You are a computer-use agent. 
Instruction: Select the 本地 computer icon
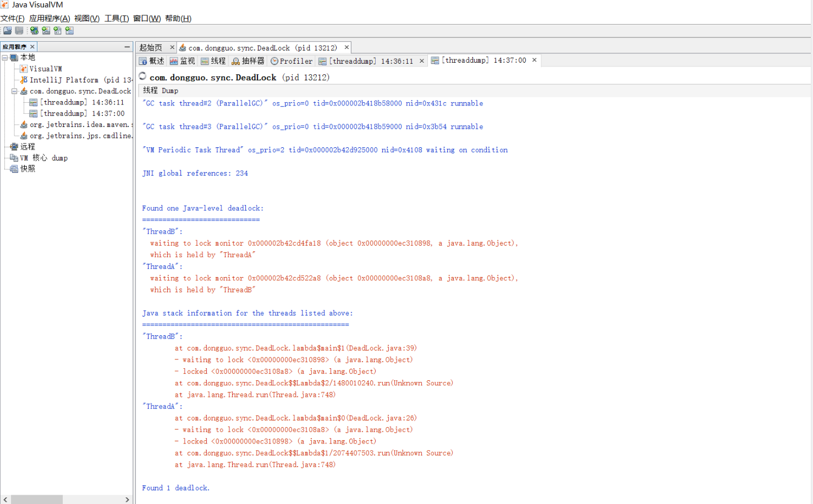pos(14,58)
